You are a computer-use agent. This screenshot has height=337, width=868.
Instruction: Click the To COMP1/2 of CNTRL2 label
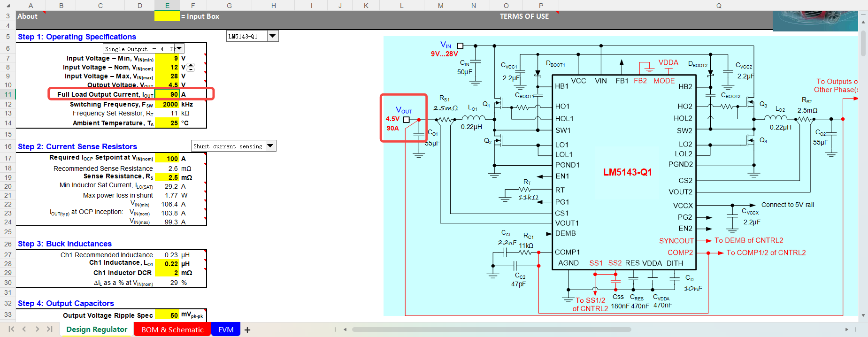[x=766, y=253]
